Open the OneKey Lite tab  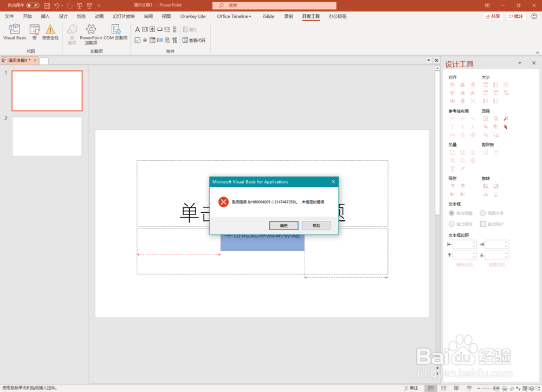[193, 16]
